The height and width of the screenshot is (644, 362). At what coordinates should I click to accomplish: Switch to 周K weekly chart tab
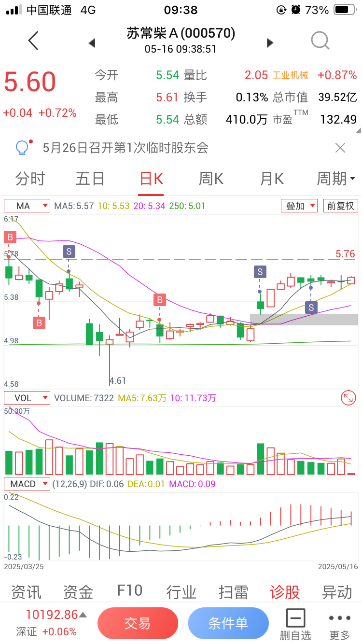[x=211, y=179]
